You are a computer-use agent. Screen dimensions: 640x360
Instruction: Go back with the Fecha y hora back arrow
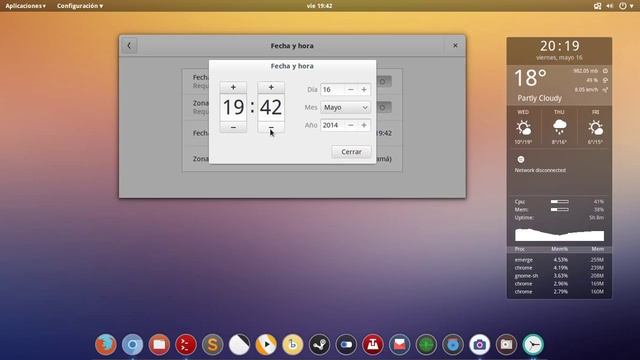129,46
